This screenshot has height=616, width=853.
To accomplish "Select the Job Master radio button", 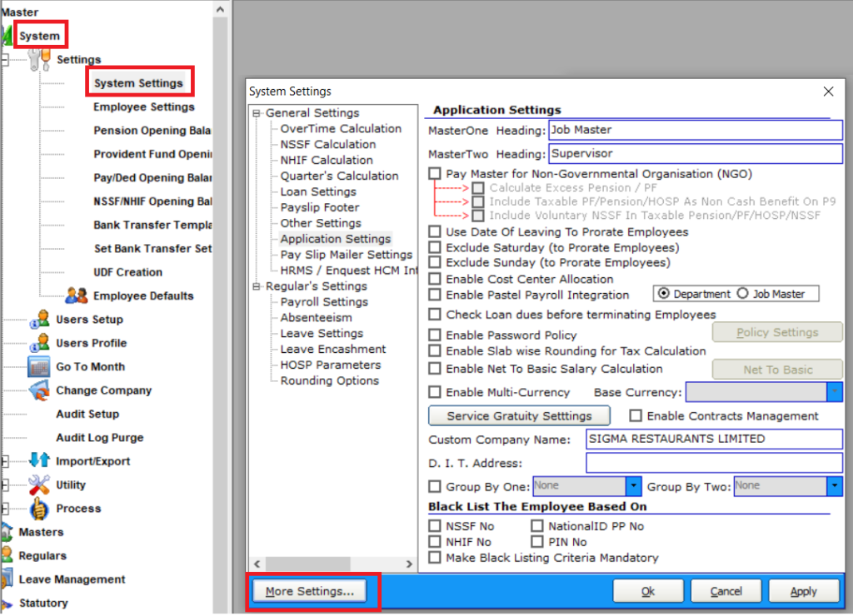I will pyautogui.click(x=742, y=294).
